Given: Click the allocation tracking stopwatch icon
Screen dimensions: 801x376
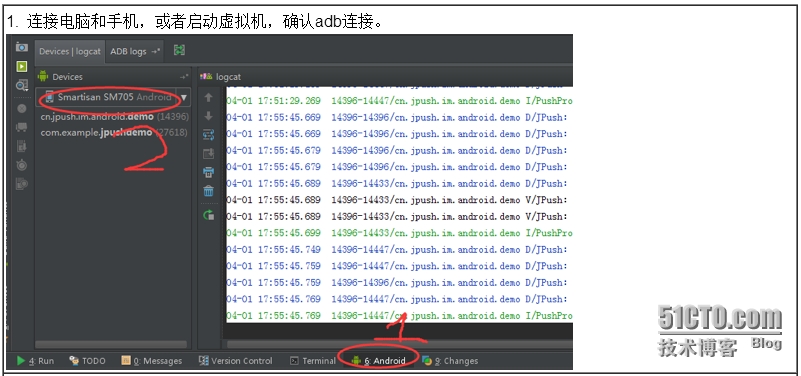Looking at the screenshot, I should click(x=21, y=164).
